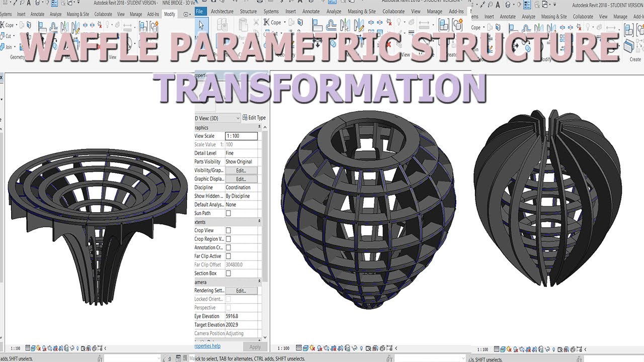Toggle the Sun Path checkbox
The width and height of the screenshot is (644, 362).
click(228, 213)
